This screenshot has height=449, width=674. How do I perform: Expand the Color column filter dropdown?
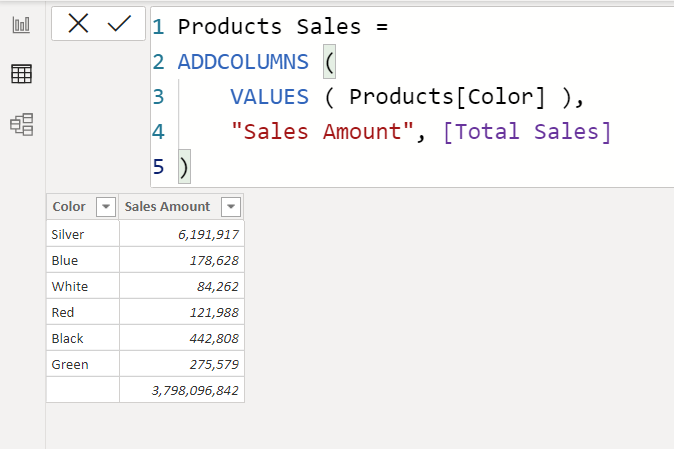pyautogui.click(x=106, y=207)
